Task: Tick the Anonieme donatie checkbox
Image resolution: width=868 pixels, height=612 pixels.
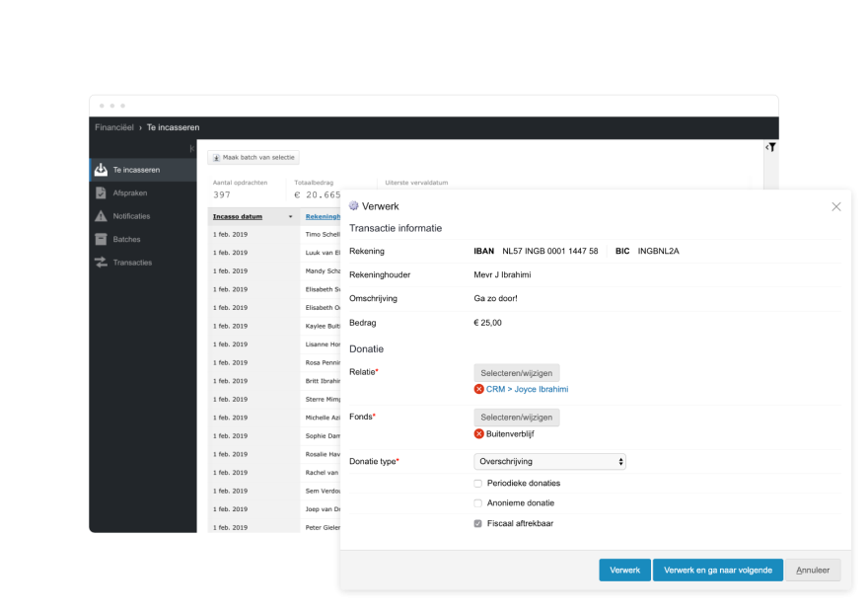Action: (x=478, y=503)
